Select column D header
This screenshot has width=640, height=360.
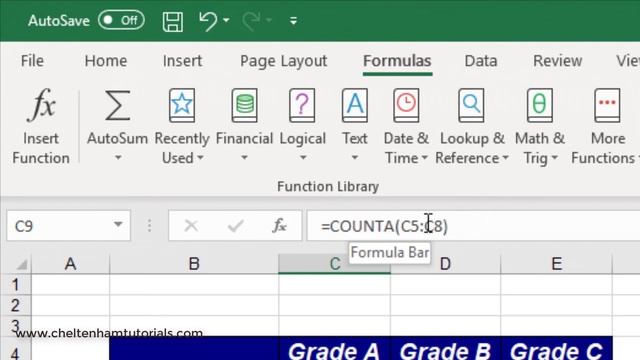(445, 264)
